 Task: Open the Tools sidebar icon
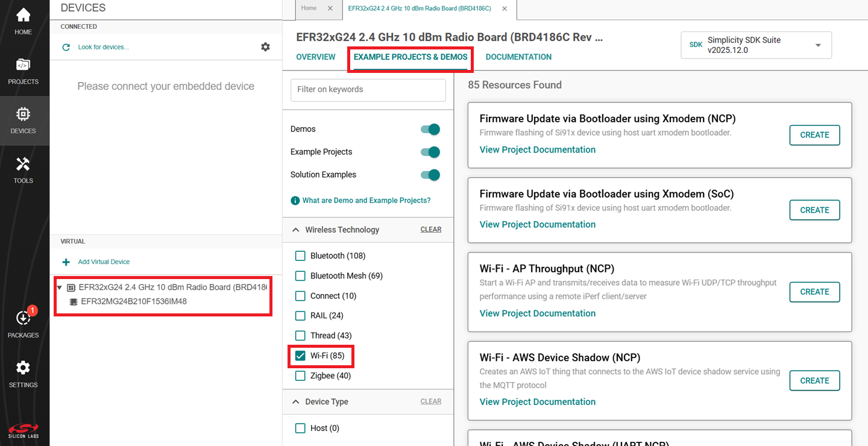click(x=24, y=170)
